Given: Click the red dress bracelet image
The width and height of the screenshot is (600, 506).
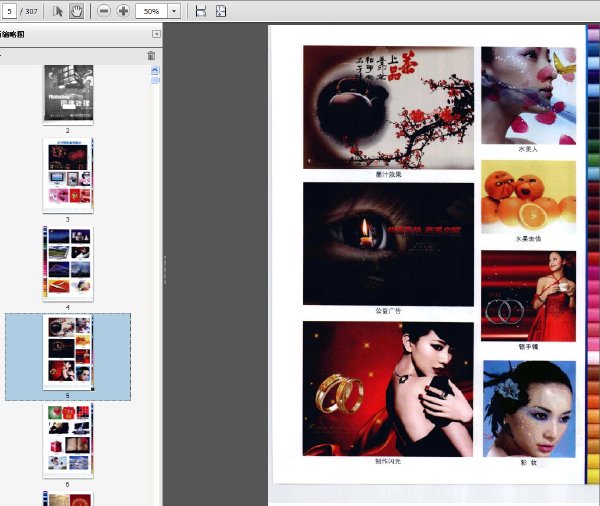Looking at the screenshot, I should point(528,296).
